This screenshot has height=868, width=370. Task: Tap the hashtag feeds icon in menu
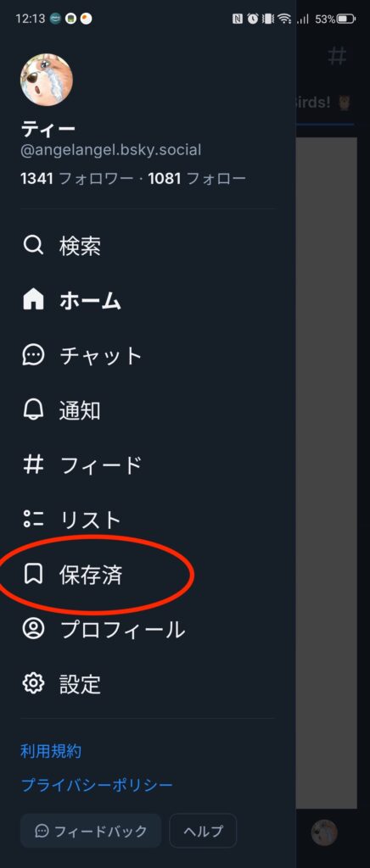(x=33, y=465)
